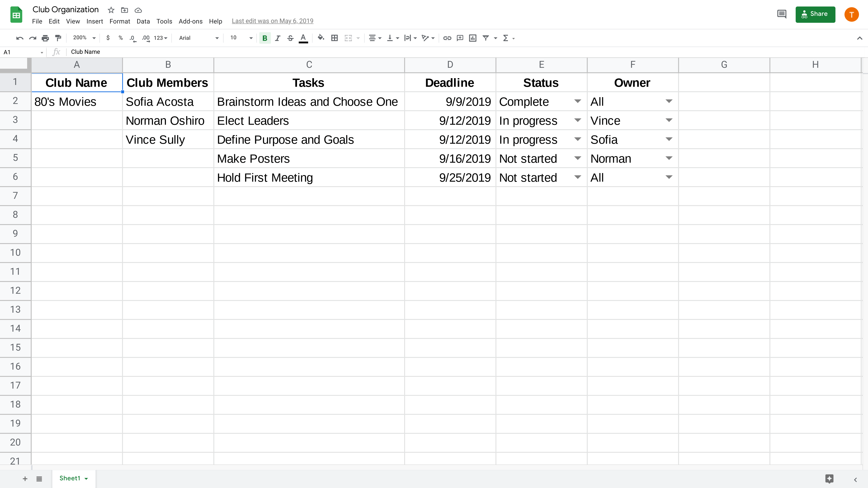Open the Format menu
This screenshot has height=488, width=868.
tap(120, 21)
